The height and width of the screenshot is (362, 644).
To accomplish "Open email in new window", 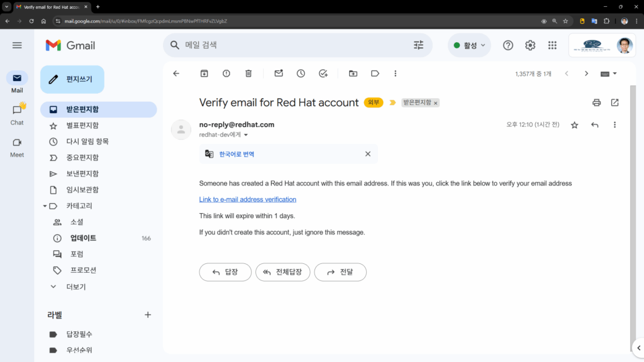I will click(614, 102).
